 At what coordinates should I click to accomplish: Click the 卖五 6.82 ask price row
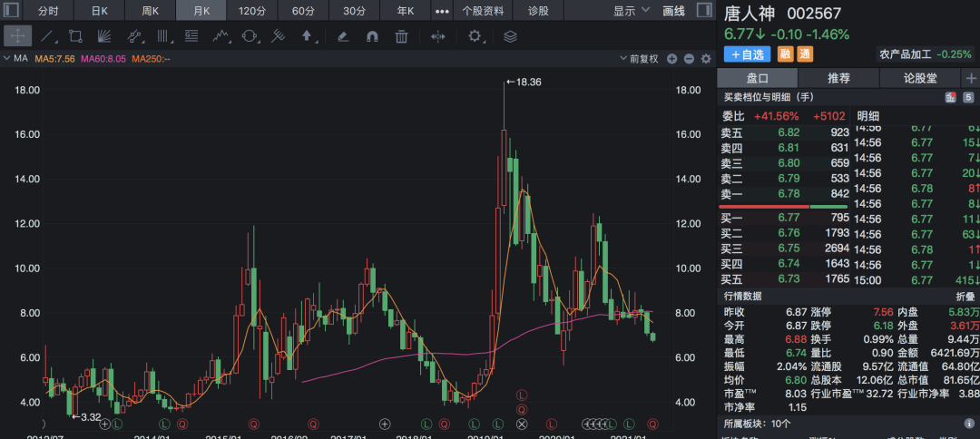pos(785,132)
